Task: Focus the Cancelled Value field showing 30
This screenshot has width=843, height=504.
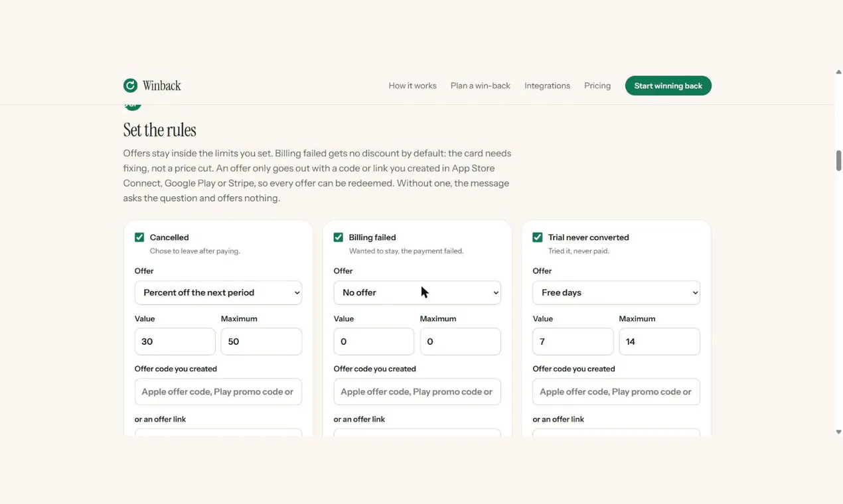Action: pyautogui.click(x=175, y=342)
